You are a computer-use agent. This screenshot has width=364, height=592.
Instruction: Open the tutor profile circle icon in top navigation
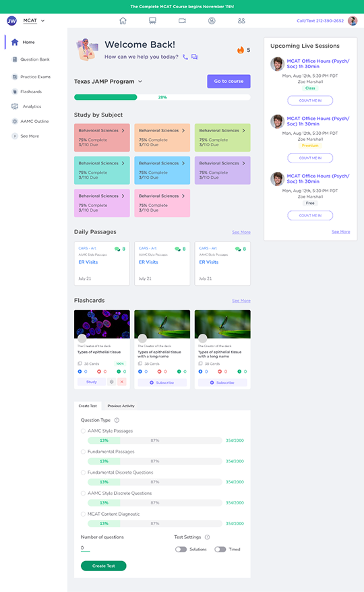tap(212, 21)
